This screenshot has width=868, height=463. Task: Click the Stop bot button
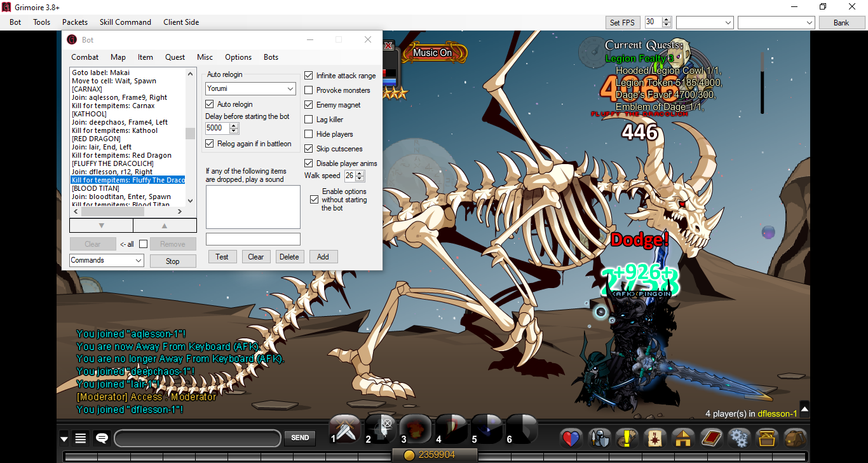173,261
